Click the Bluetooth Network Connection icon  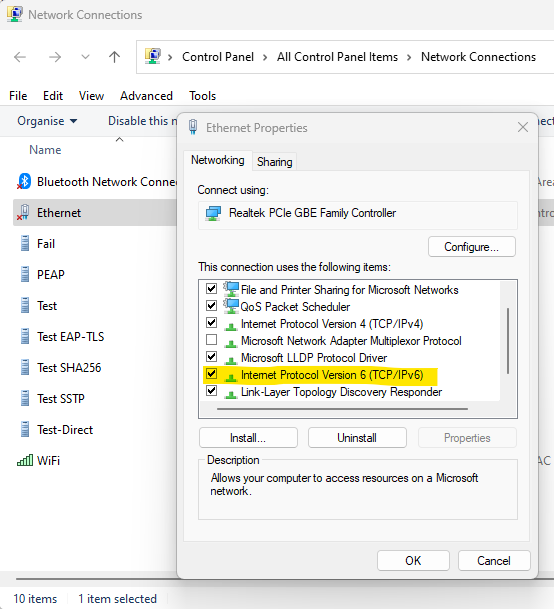click(24, 181)
